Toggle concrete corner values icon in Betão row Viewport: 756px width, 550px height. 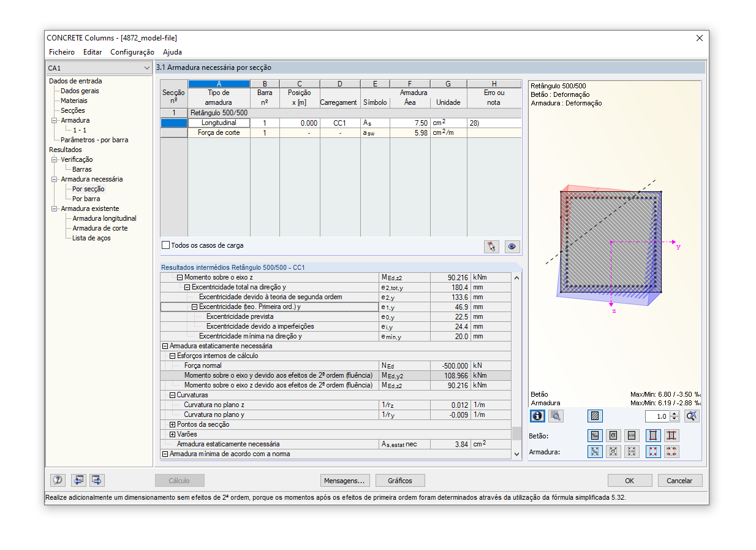pyautogui.click(x=672, y=435)
